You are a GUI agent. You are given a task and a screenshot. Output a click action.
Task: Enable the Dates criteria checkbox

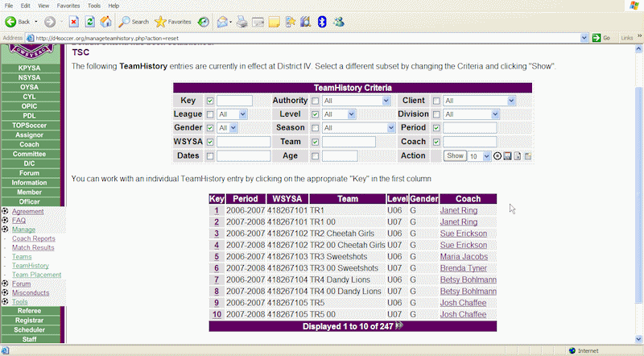210,156
